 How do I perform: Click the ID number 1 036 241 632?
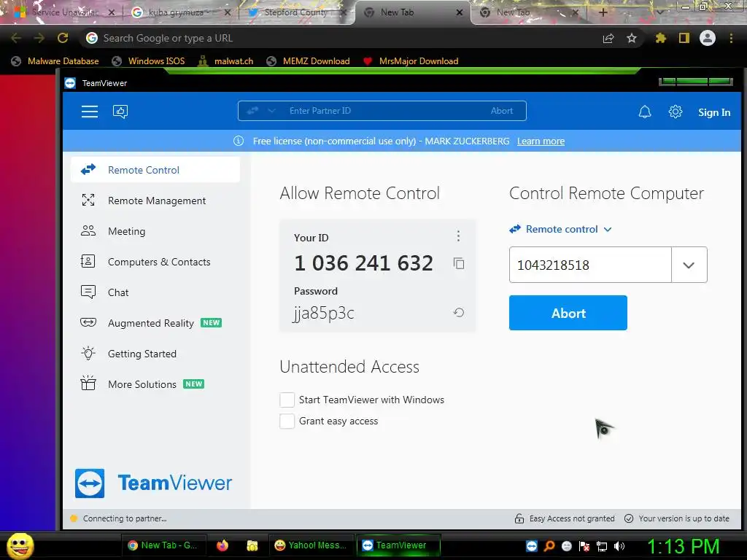pyautogui.click(x=363, y=263)
